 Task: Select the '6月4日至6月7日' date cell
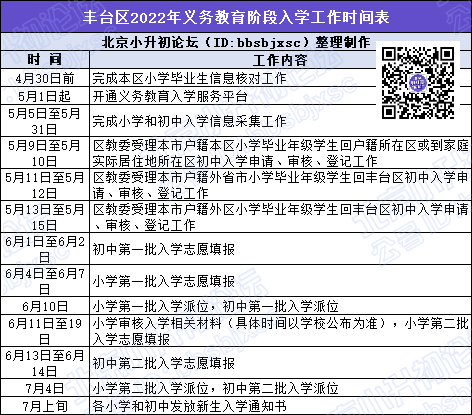[x=45, y=281]
